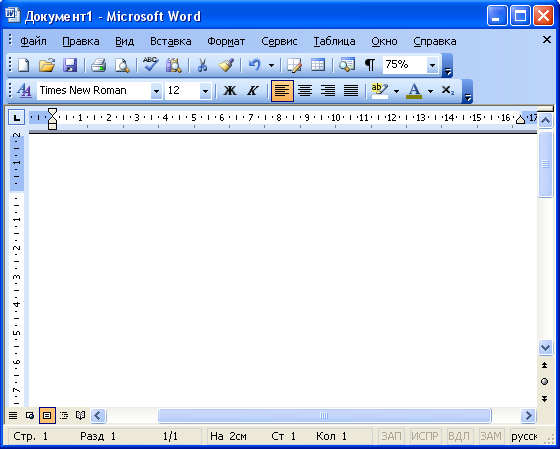Expand the Times New Roman font dropdown
Image resolution: width=560 pixels, height=449 pixels.
click(156, 91)
